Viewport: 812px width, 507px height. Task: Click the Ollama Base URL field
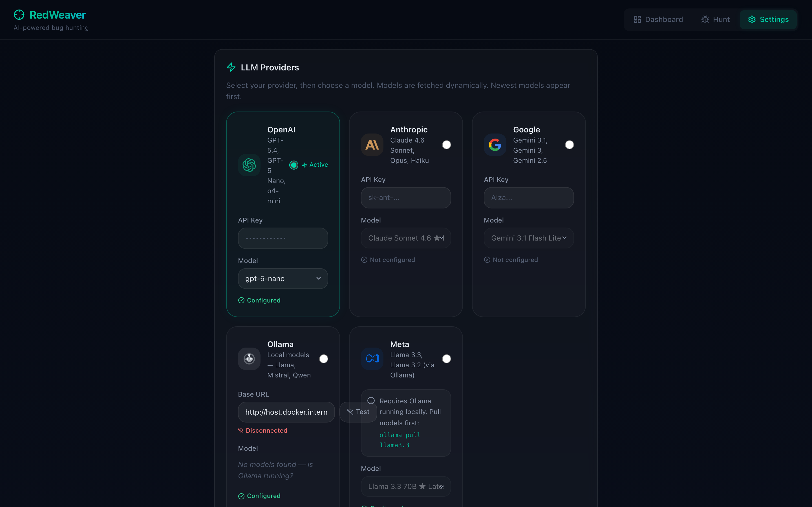click(286, 412)
